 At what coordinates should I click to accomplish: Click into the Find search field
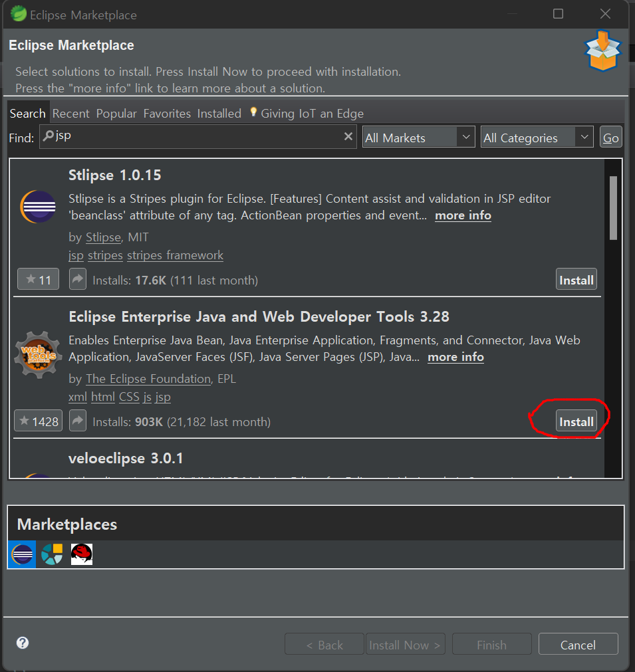198,137
